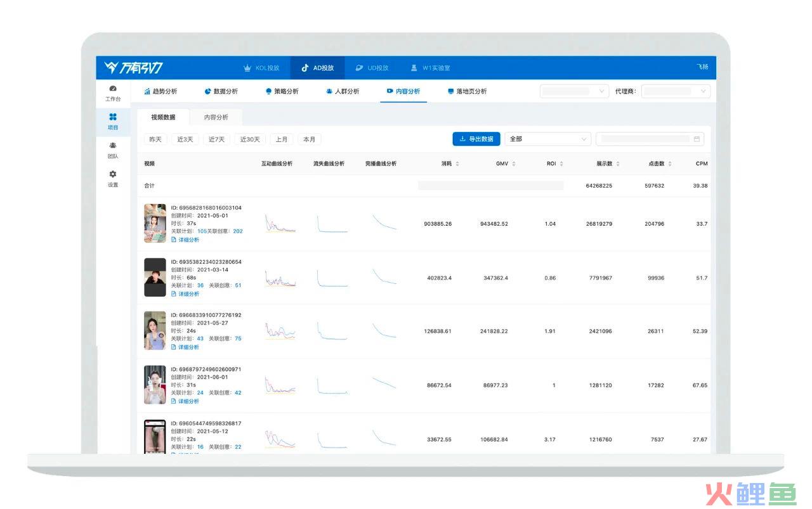Screen dimensions: 812x509
Task: Click 关联创意 count 202
Action: (238, 231)
